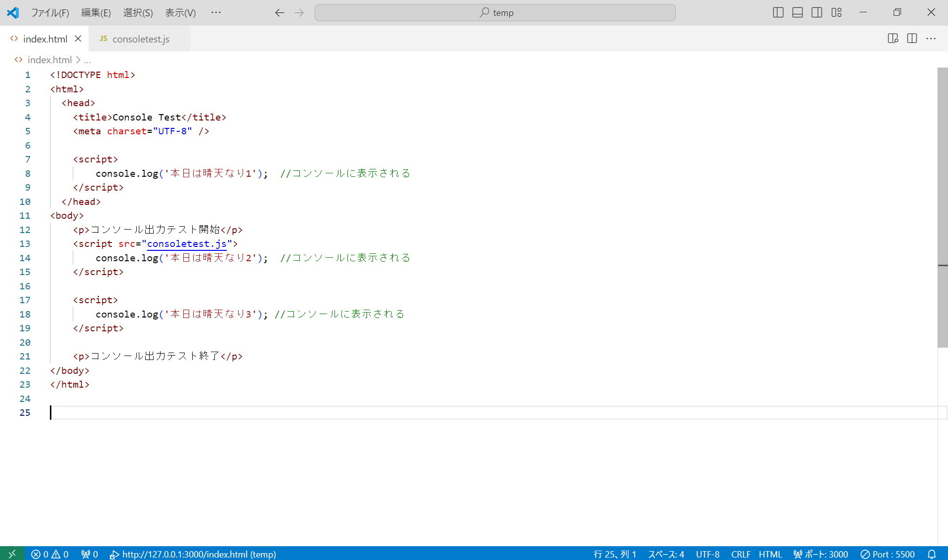The height and width of the screenshot is (560, 948).
Task: Close the index.html tab
Action: click(78, 39)
